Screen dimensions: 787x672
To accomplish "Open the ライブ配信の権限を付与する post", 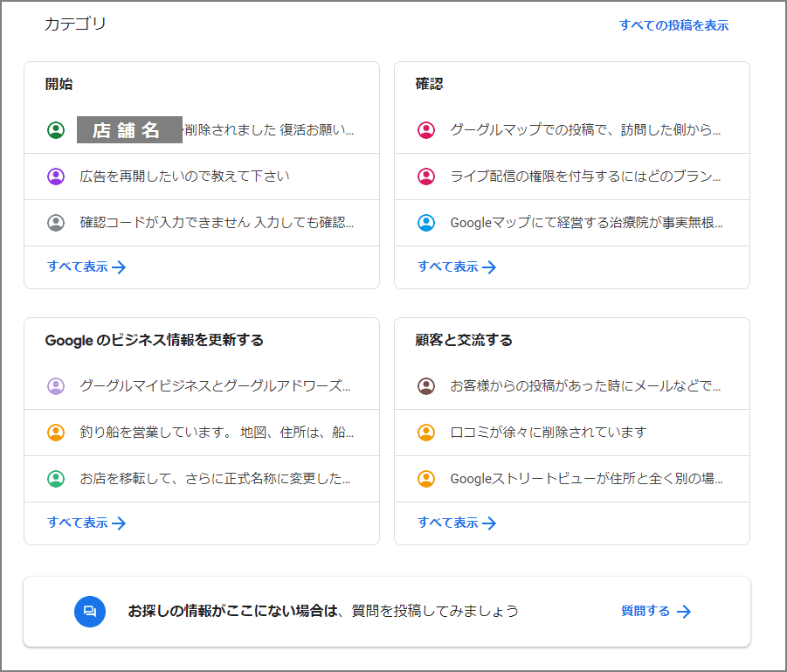I will pos(585,177).
